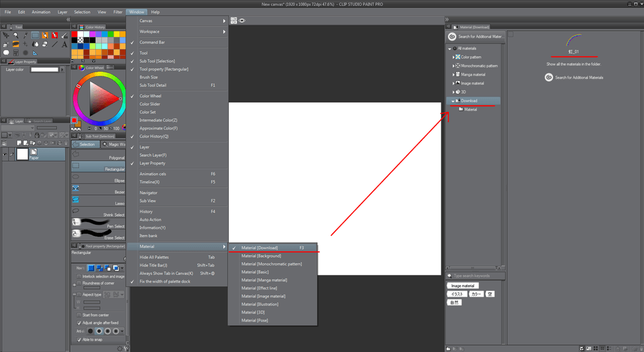Toggle visibility of the Paper layer
The width and height of the screenshot is (644, 352).
pos(6,154)
